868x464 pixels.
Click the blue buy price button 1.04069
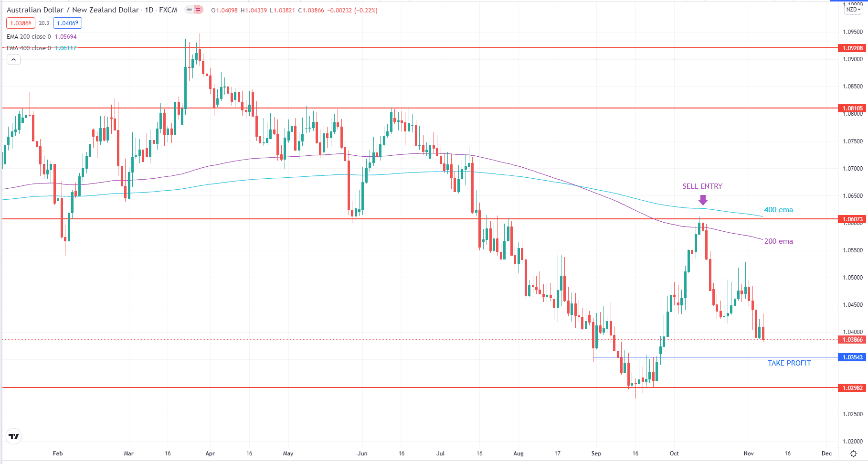[x=67, y=23]
